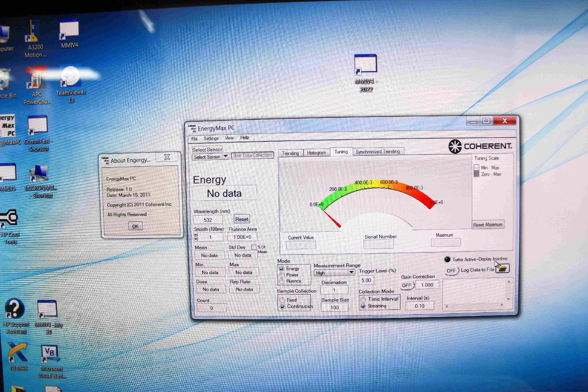
Task: Open the Settings menu
Action: [x=211, y=138]
